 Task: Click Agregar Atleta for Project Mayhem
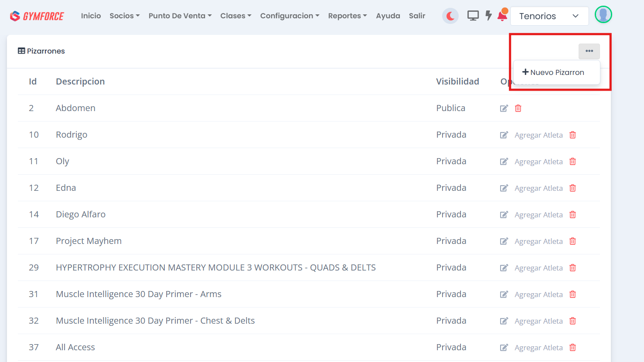tap(538, 241)
